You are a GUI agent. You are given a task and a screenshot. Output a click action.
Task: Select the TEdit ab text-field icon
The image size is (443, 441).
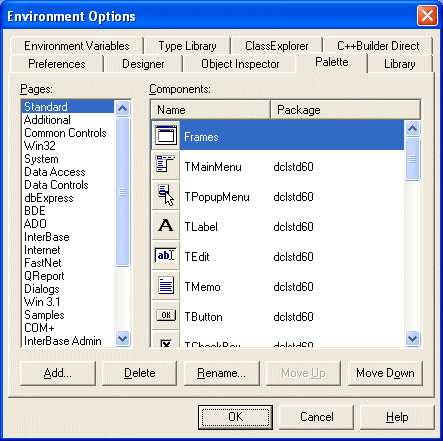point(166,256)
